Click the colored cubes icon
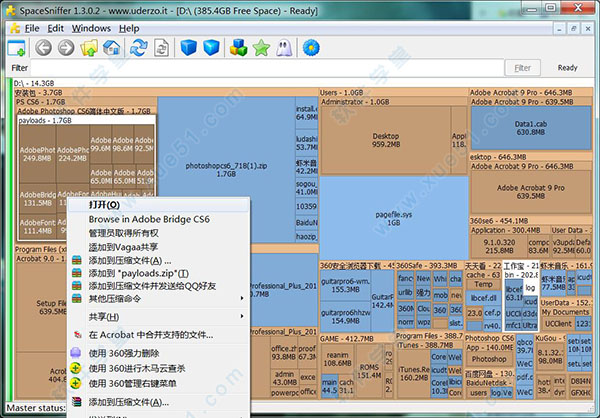The height and width of the screenshot is (418, 600). [x=238, y=48]
